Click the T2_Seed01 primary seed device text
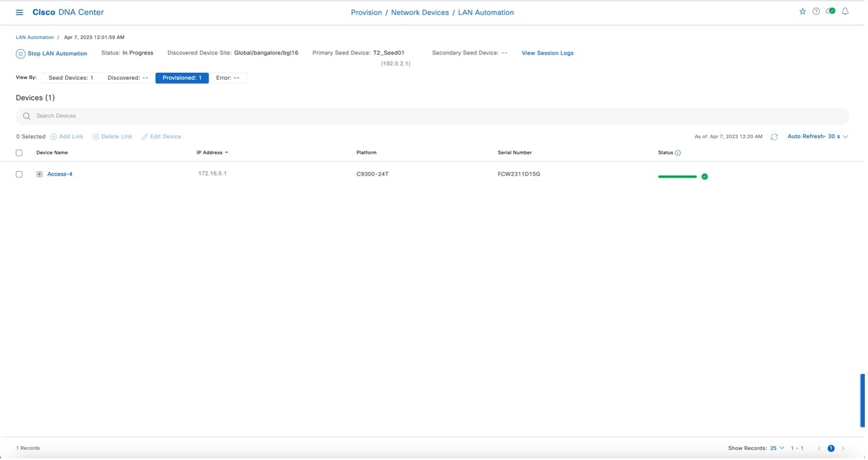 390,53
